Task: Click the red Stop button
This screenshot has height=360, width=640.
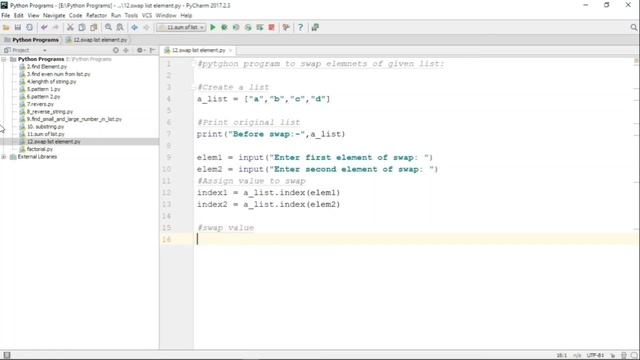Action: (271, 27)
